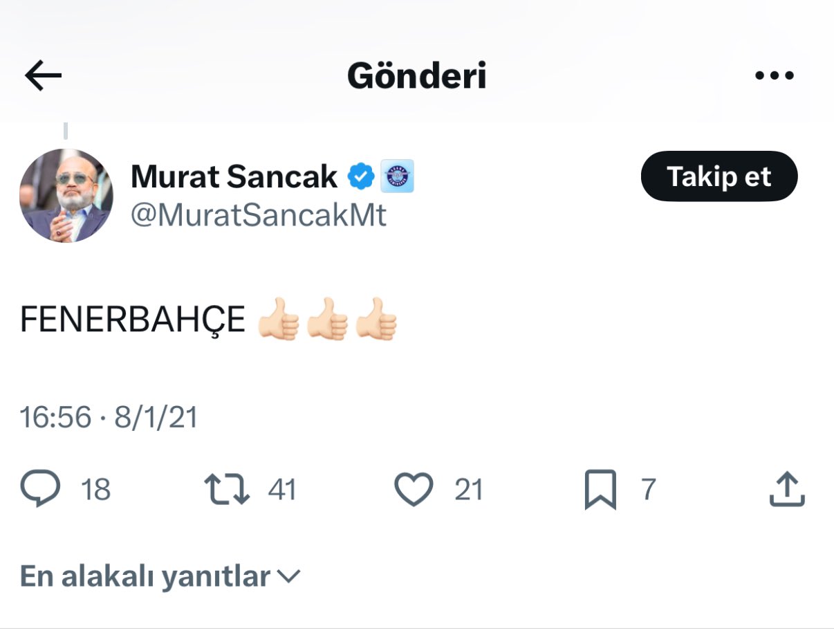
Task: Tap the reply speech bubble icon
Action: [40, 489]
